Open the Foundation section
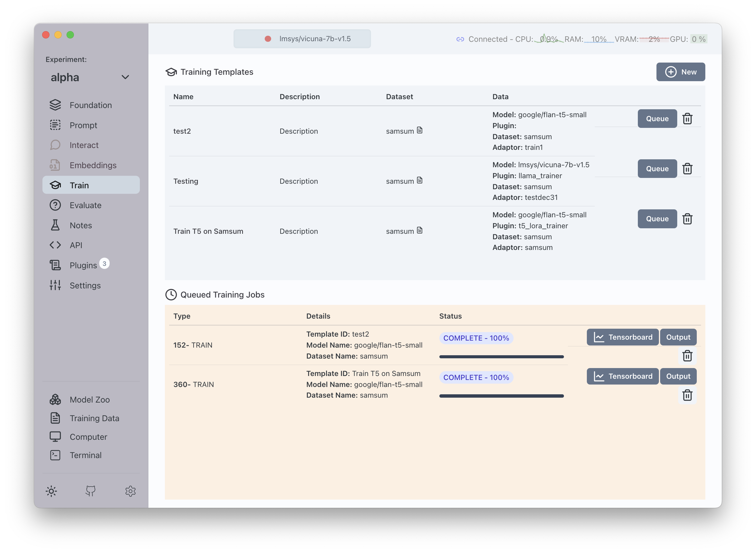This screenshot has width=756, height=553. point(90,104)
